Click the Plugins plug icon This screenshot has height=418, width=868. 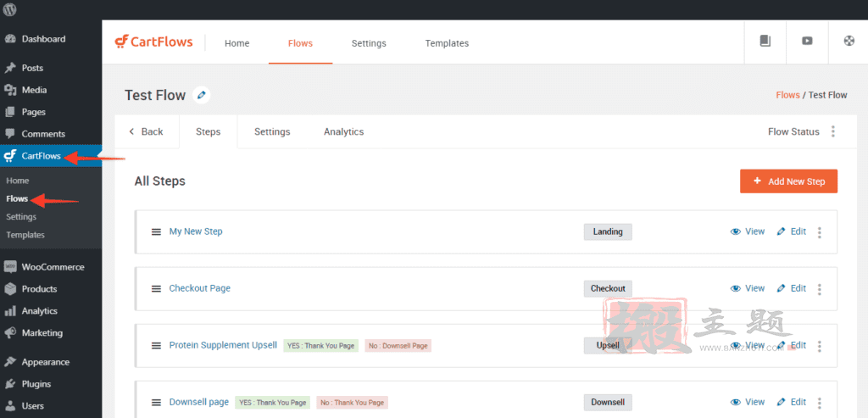pos(10,384)
